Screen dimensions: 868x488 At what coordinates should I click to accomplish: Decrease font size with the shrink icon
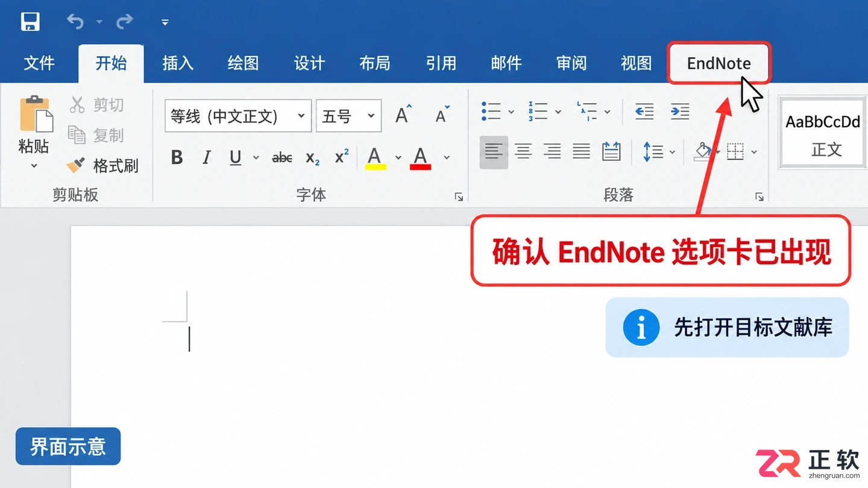point(442,114)
